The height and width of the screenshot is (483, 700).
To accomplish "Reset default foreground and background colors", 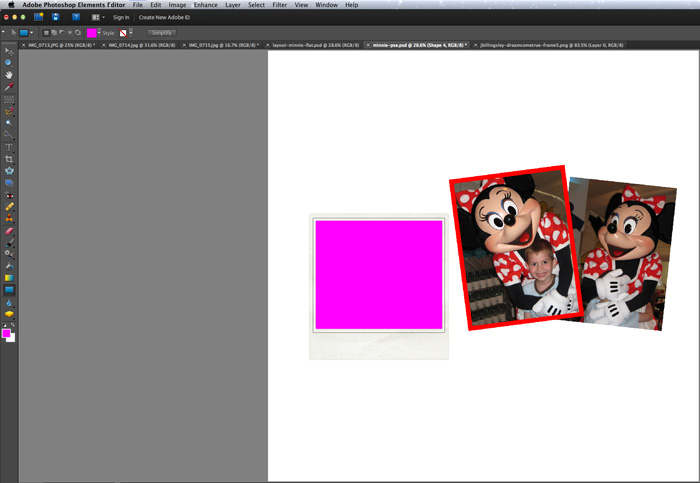I will [4, 325].
